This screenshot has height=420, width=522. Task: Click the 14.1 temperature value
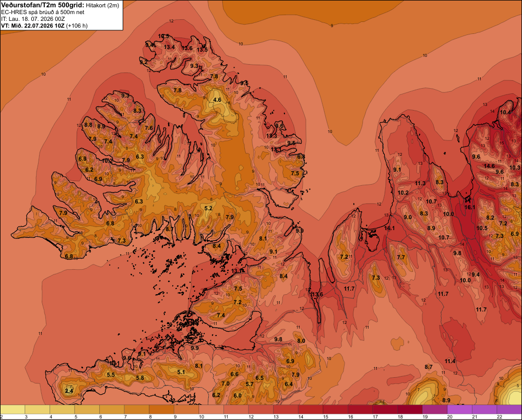(x=389, y=228)
